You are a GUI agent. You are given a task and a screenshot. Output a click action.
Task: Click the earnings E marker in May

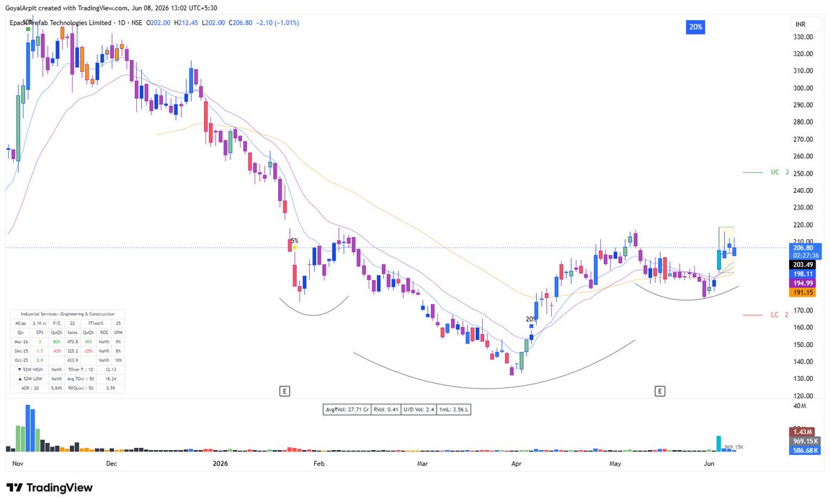click(661, 391)
